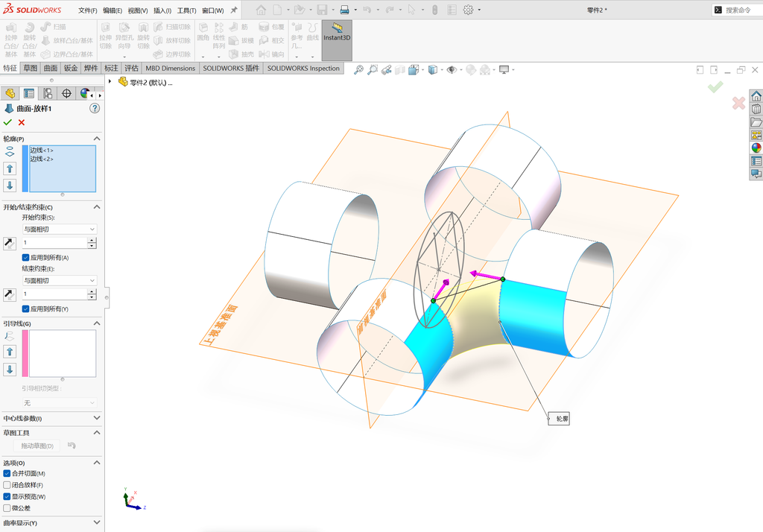Toggle 显示预览 checkbox

point(7,496)
